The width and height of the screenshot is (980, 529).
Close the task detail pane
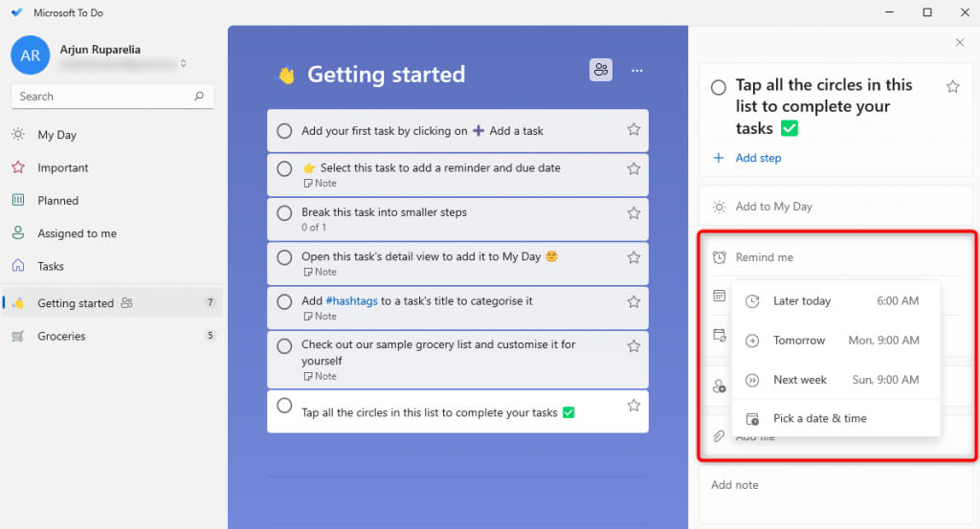[x=959, y=42]
